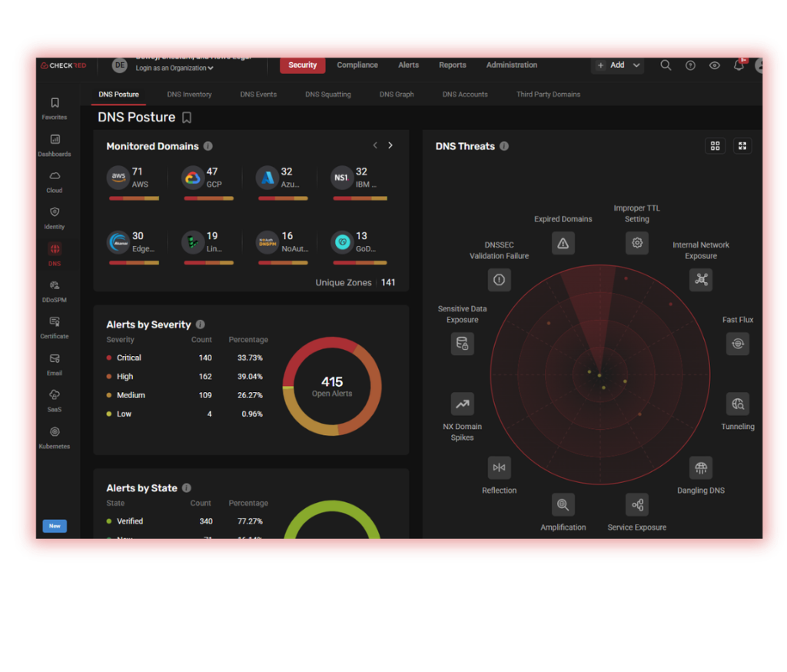Image resolution: width=787 pixels, height=672 pixels.
Task: Switch to the DNS Events tab
Action: [258, 95]
